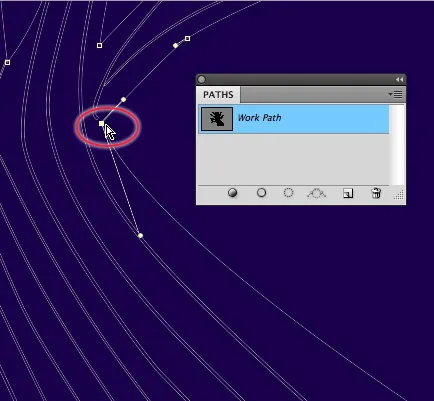Create a new path with page icon

click(x=348, y=193)
